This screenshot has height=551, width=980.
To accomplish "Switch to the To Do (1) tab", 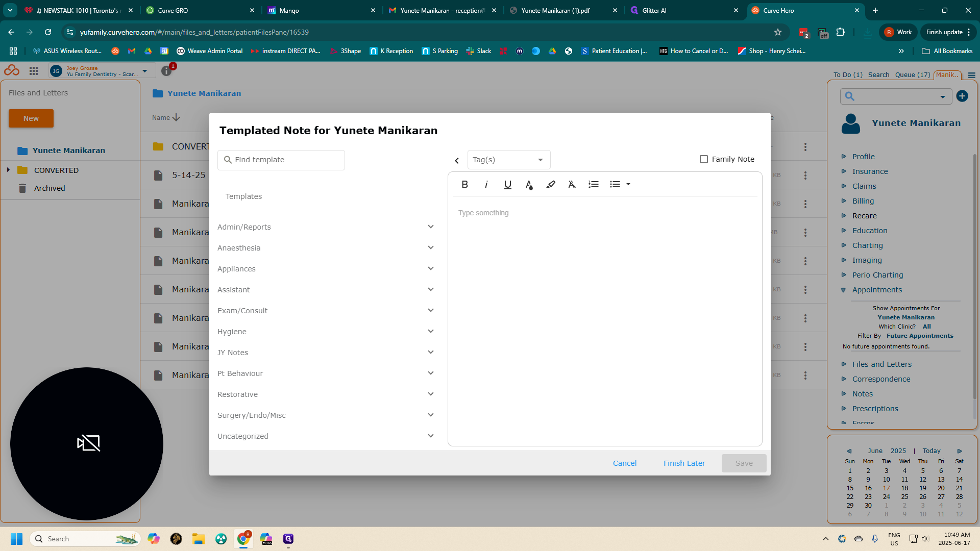I will 848,74.
